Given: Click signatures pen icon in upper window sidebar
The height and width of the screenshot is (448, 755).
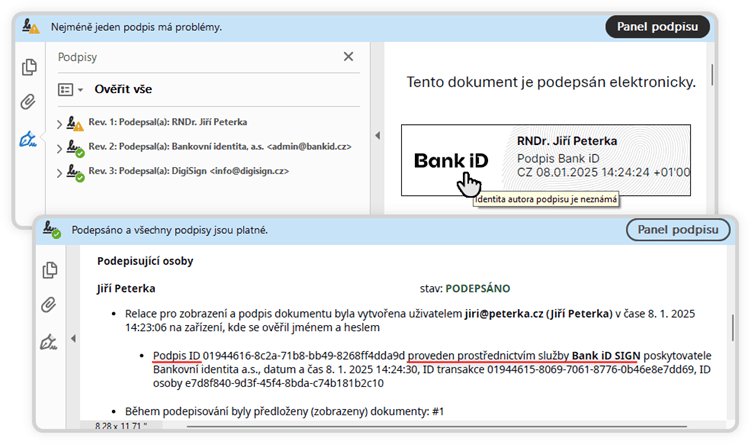Looking at the screenshot, I should (28, 139).
